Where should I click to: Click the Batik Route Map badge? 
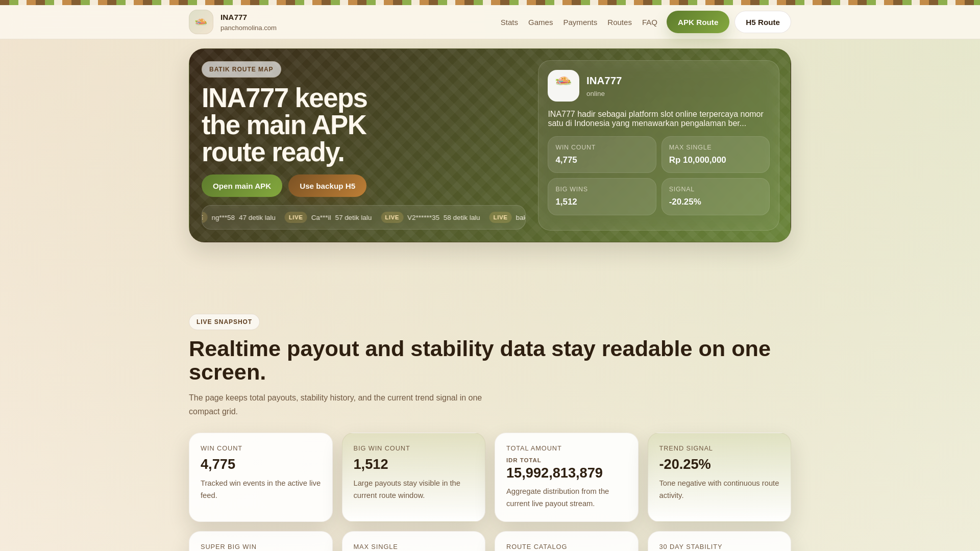[241, 69]
